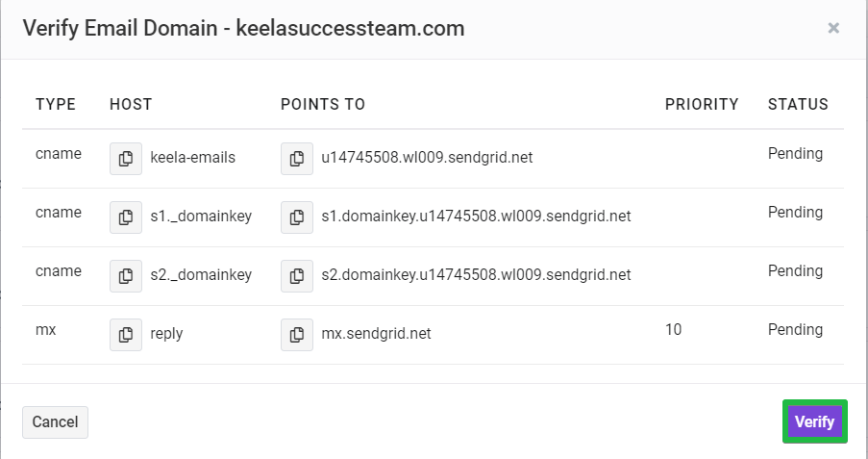Close the Verify Email Domain dialog

pyautogui.click(x=833, y=28)
